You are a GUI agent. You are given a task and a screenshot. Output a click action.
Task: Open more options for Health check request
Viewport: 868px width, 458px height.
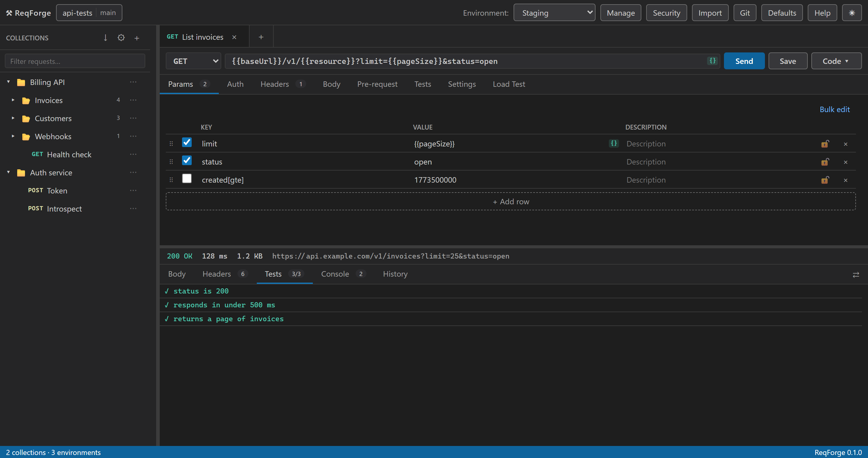pyautogui.click(x=134, y=154)
